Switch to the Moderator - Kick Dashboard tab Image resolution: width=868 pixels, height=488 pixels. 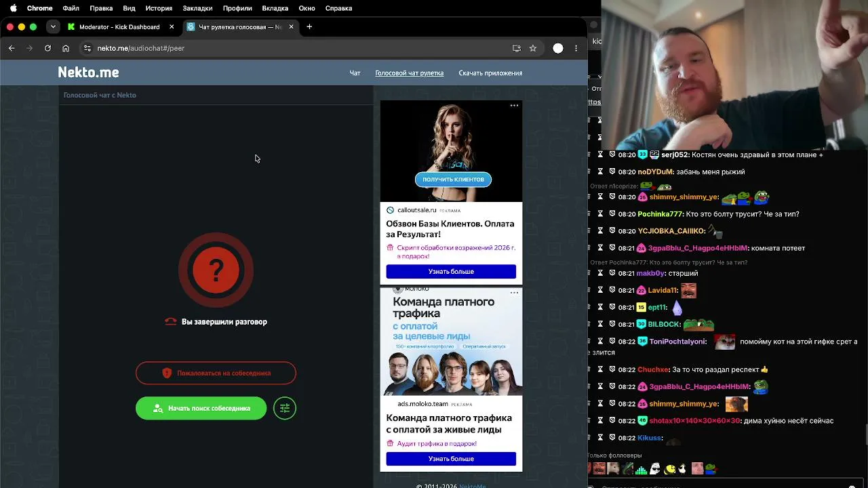coord(119,27)
